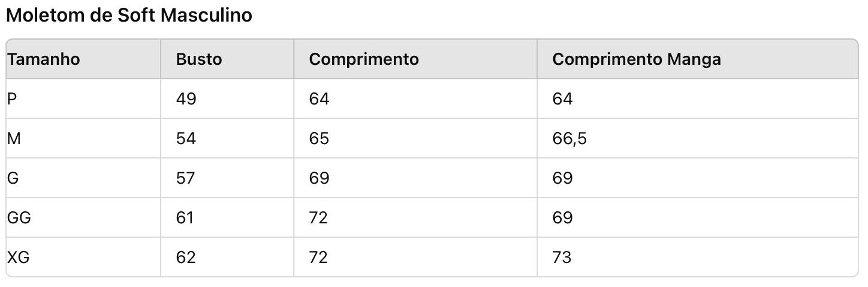Click the sleeve length value 66,5

coord(569,139)
